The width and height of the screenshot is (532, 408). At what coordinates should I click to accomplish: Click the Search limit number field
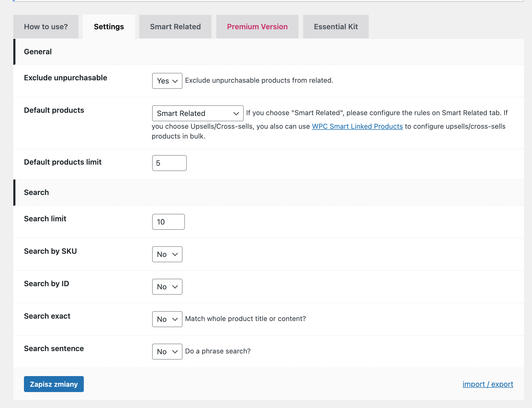tap(168, 222)
